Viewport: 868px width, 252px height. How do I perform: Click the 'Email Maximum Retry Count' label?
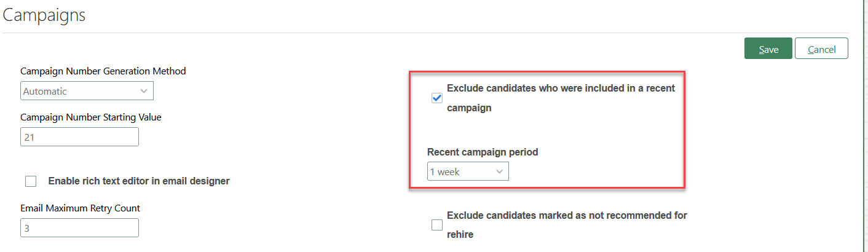81,208
